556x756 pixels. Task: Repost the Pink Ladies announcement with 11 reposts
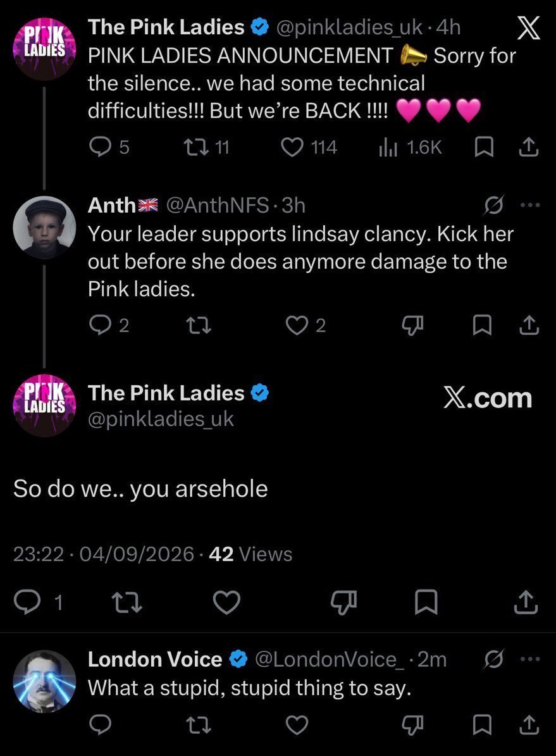click(208, 147)
